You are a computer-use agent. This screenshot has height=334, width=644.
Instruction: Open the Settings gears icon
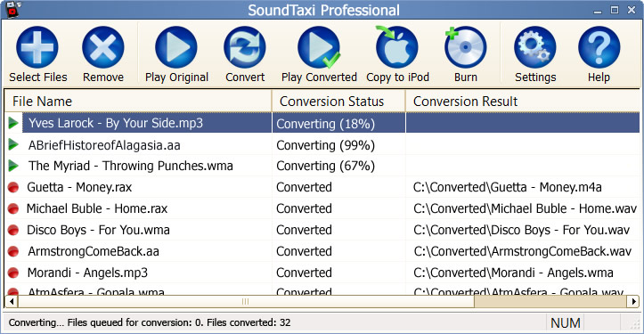click(x=535, y=47)
